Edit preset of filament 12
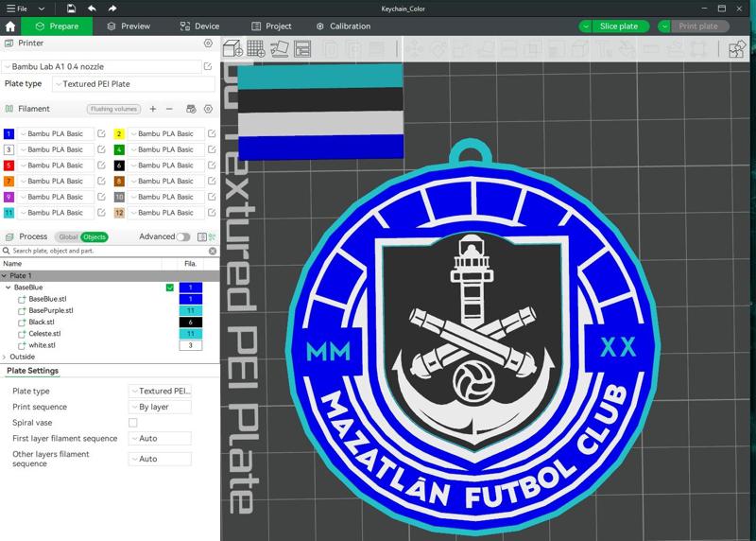 (x=212, y=213)
